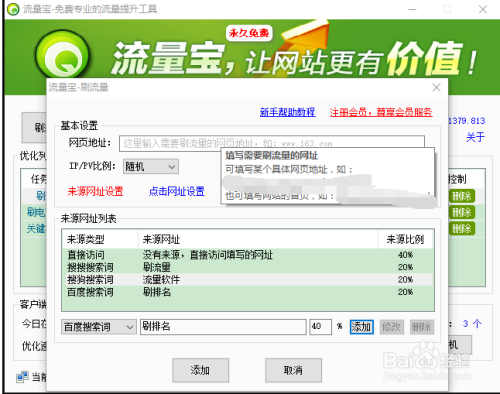Select the 百度搜索词 刷排名 list row
Image resolution: width=500 pixels, height=394 pixels.
coord(248,292)
